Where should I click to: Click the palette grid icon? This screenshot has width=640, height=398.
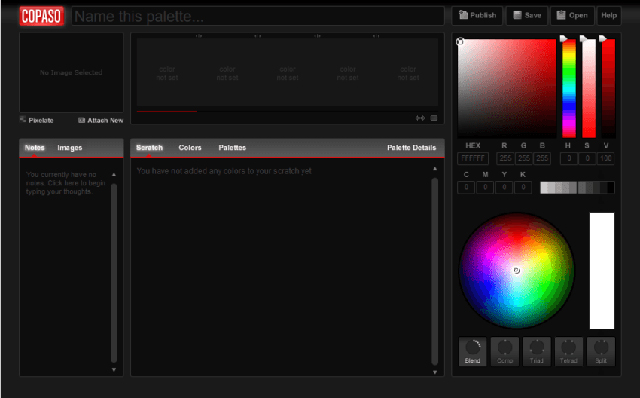pyautogui.click(x=433, y=118)
